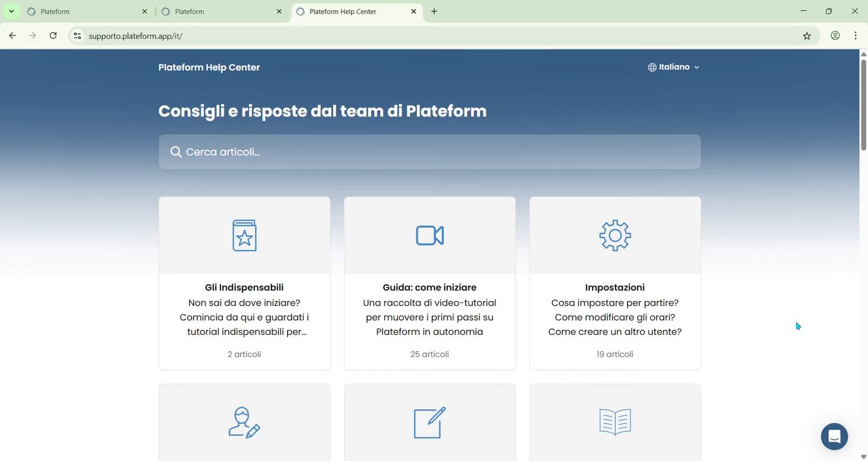Open the person-with-pencil category icon
This screenshot has height=461, width=868.
[244, 423]
